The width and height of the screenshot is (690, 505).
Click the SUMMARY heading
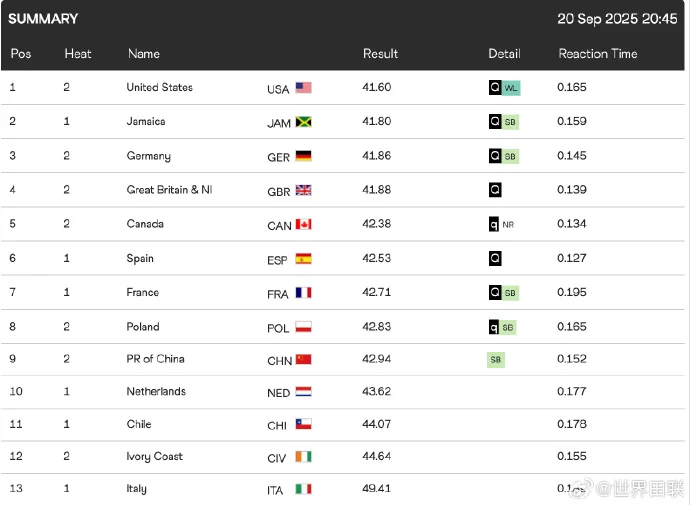[x=43, y=19]
